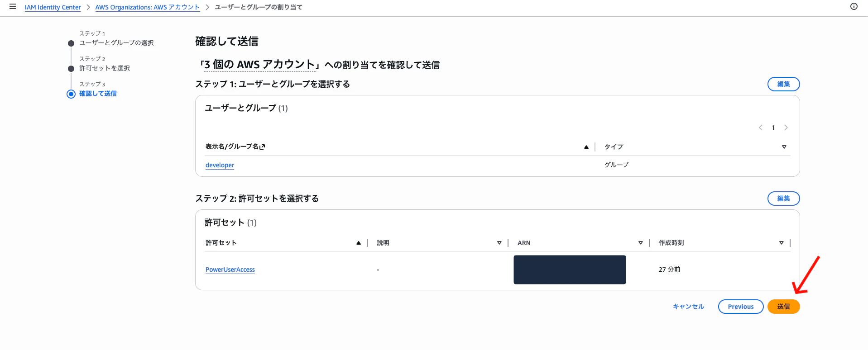Image resolution: width=868 pixels, height=350 pixels.
Task: Select the ステップ 2 step indicator circle
Action: pos(71,69)
